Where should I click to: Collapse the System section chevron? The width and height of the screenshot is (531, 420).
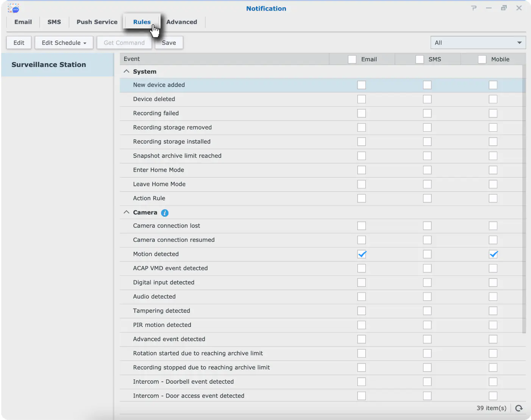(127, 72)
